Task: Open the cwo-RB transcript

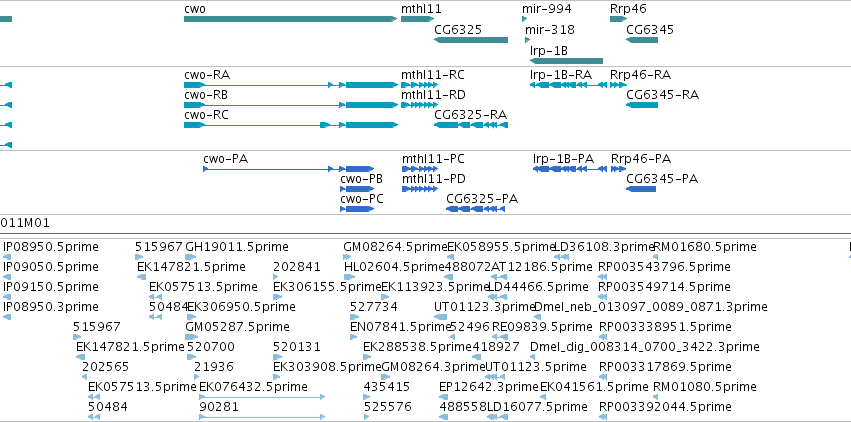Action: [290, 105]
